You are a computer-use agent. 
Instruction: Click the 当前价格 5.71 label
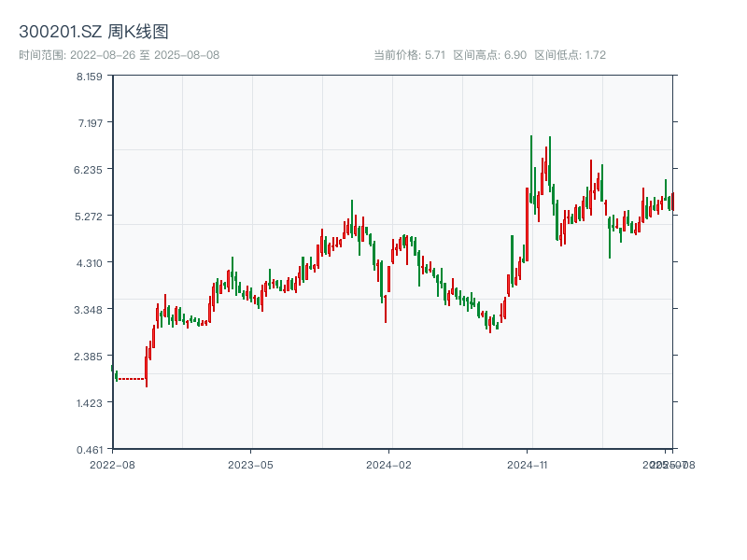(409, 55)
